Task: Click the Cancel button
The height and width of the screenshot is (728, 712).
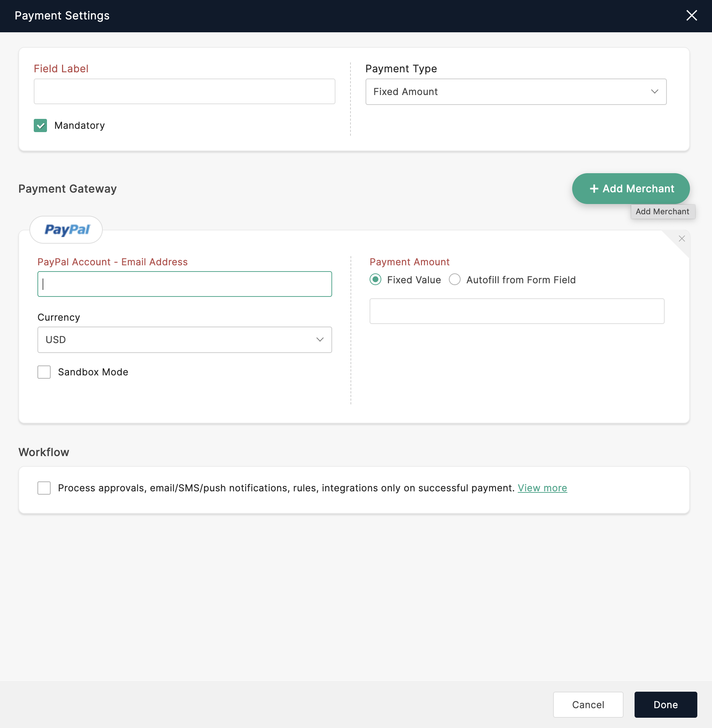Action: pyautogui.click(x=588, y=705)
